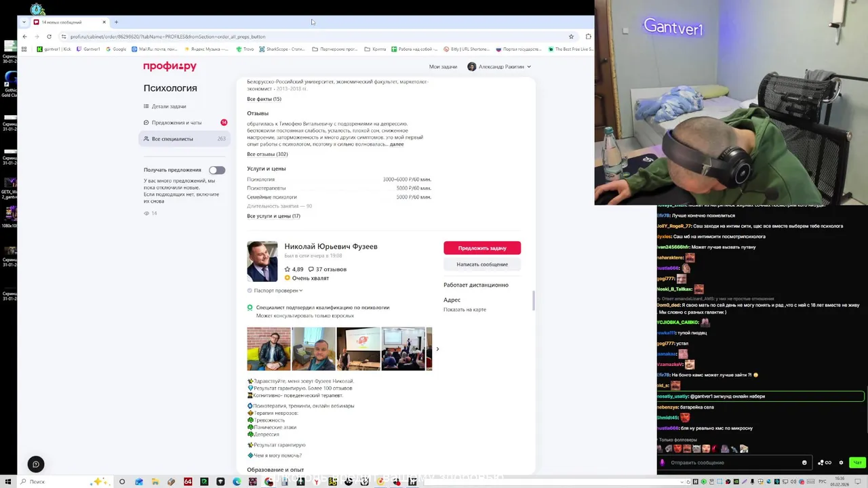
Task: Click the chat message input field
Action: 735,463
